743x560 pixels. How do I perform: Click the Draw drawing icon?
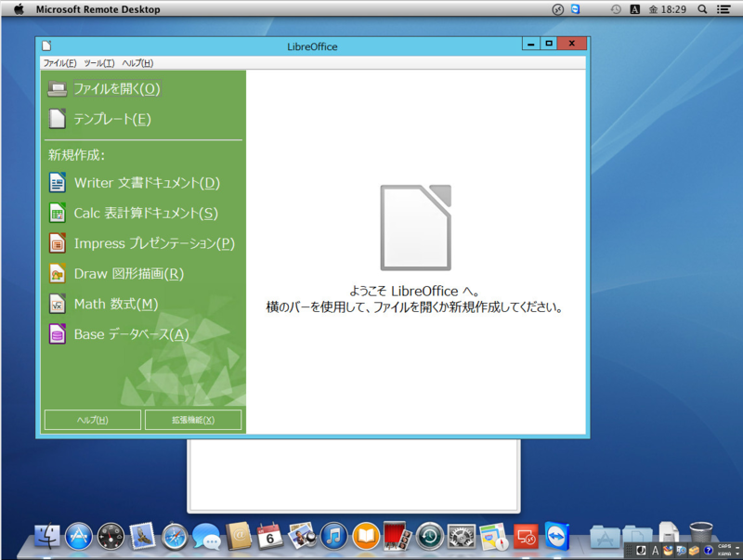58,273
